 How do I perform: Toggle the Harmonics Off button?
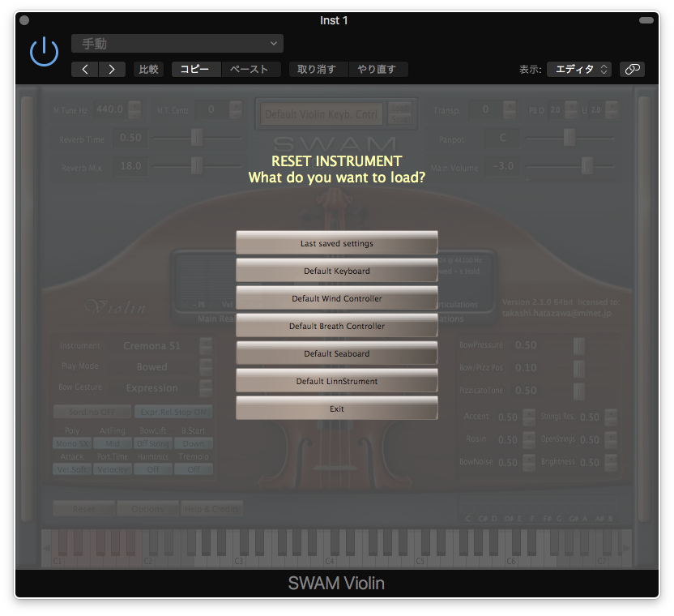153,469
